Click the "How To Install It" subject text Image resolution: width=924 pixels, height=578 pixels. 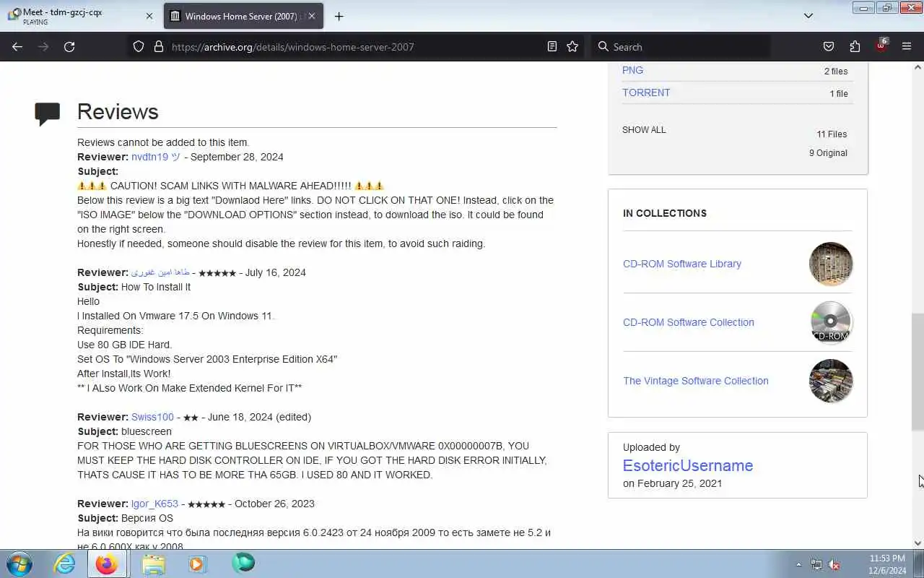click(x=156, y=287)
